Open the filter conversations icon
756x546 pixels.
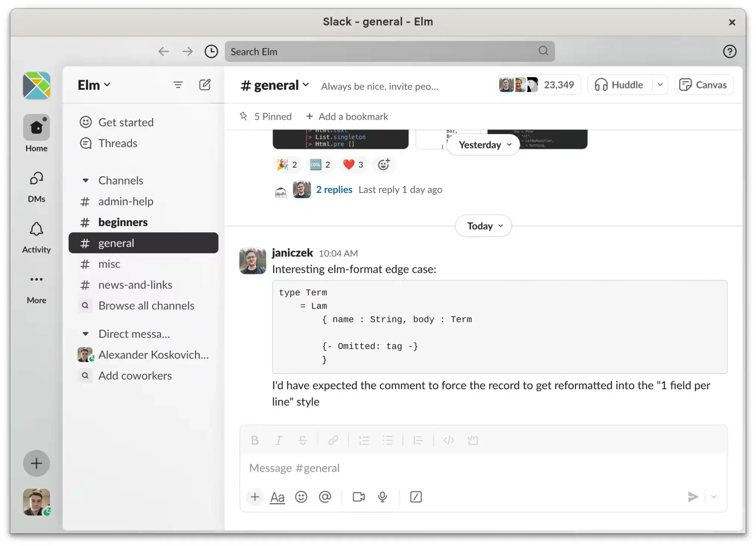coord(178,85)
